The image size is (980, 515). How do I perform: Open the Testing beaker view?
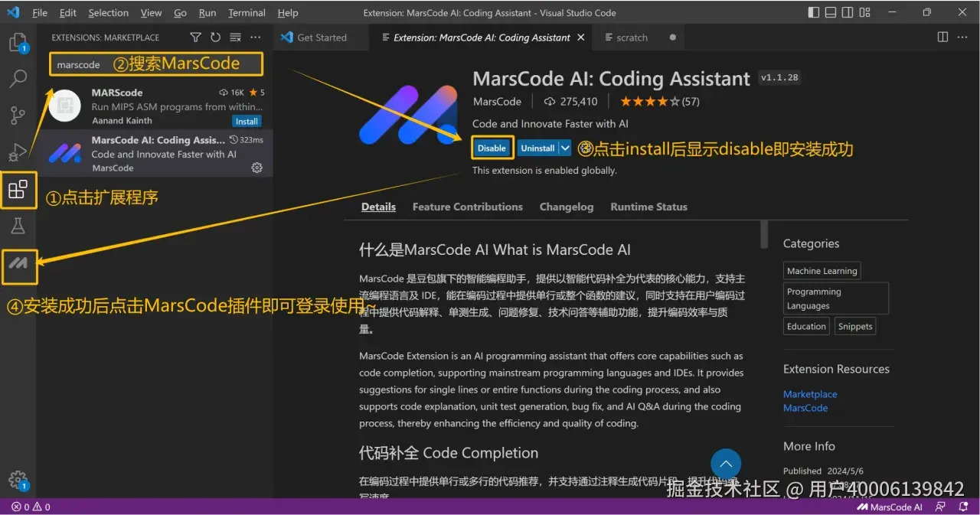click(19, 227)
